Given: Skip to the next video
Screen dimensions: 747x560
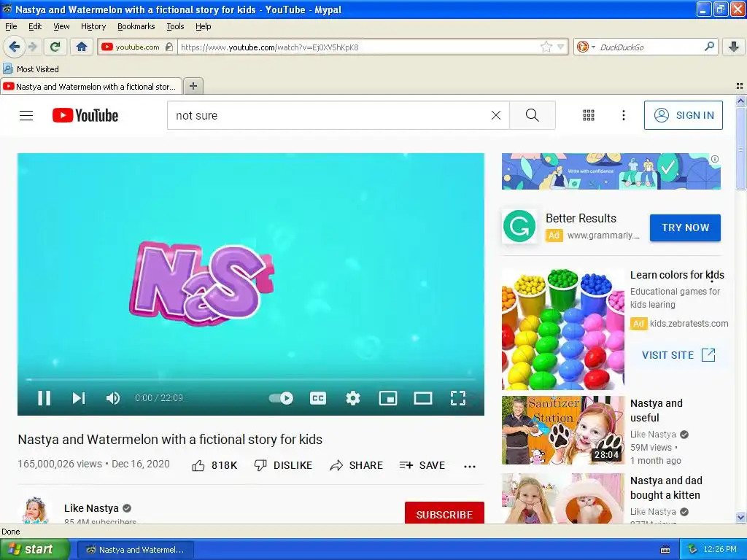Looking at the screenshot, I should point(79,398).
